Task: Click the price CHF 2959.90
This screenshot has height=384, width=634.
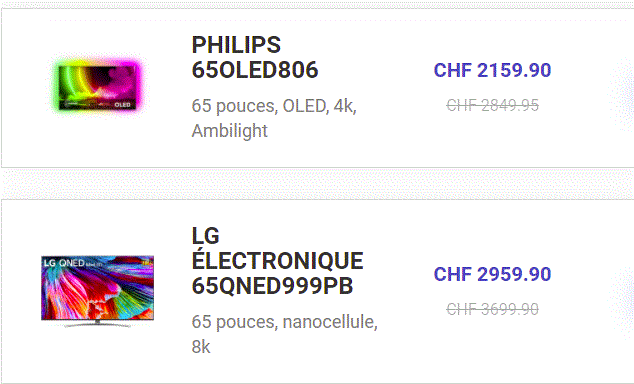Action: pyautogui.click(x=492, y=274)
